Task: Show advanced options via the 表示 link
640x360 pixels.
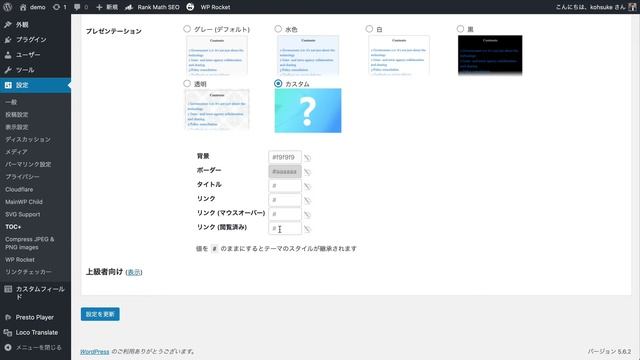Action: [134, 272]
